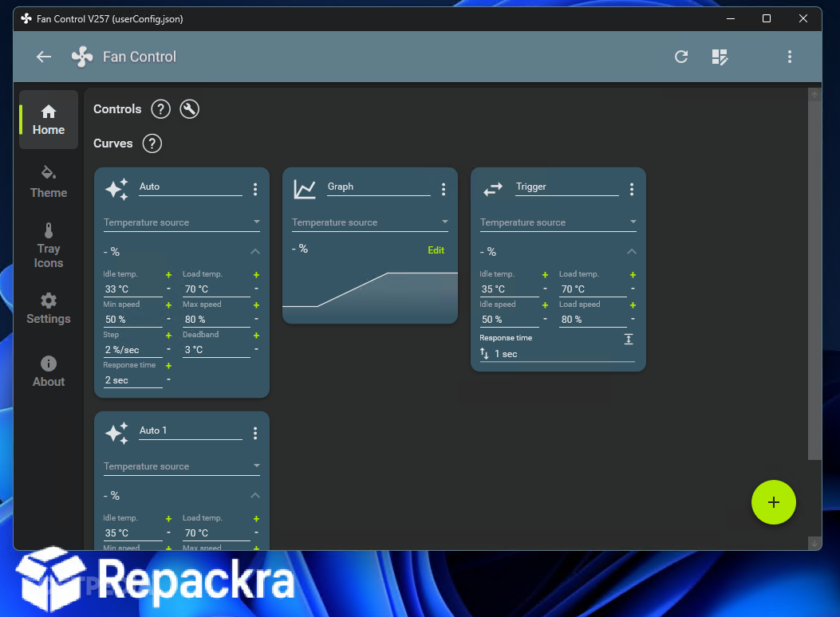Open the header three-dot overflow menu
Screen dimensions: 840x617
click(x=790, y=57)
